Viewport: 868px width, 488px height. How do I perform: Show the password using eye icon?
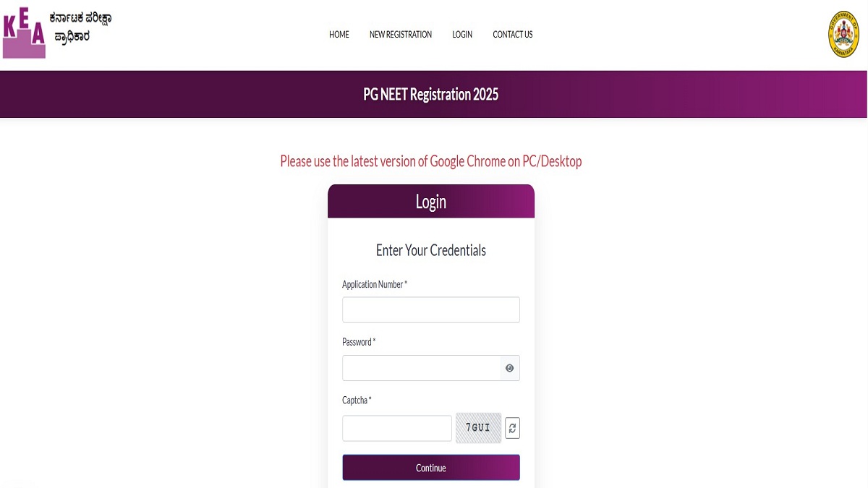pos(510,368)
